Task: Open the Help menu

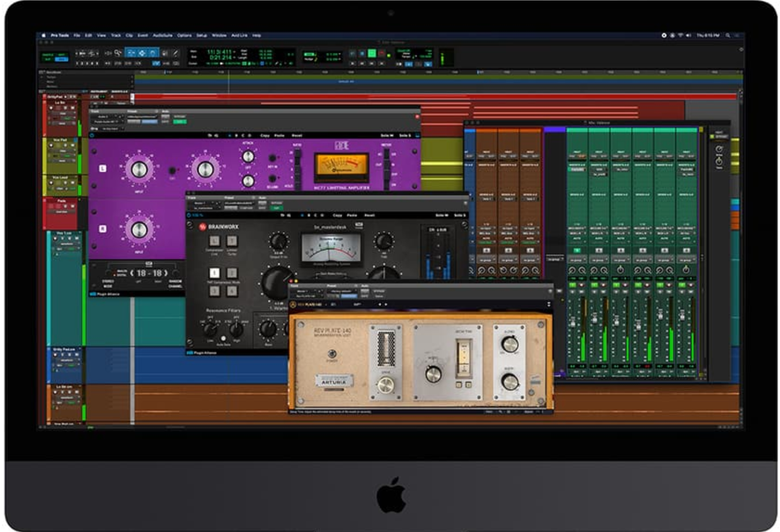Action: 257,35
